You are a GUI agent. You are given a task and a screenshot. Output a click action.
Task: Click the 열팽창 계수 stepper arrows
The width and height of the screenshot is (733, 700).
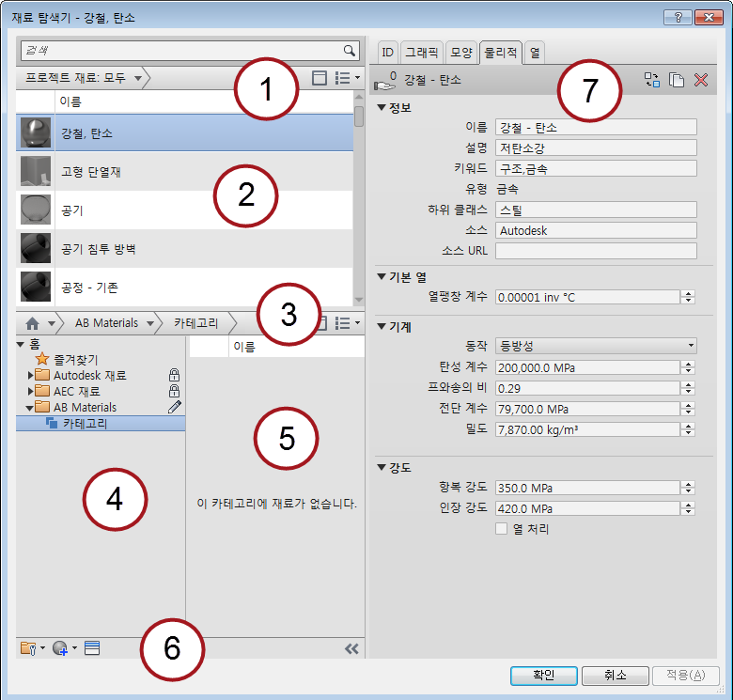[x=688, y=297]
